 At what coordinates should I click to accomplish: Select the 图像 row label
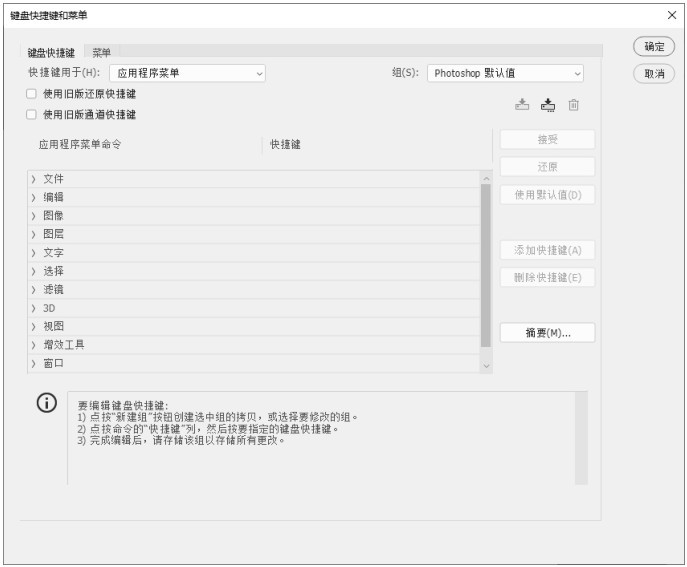click(x=53, y=216)
